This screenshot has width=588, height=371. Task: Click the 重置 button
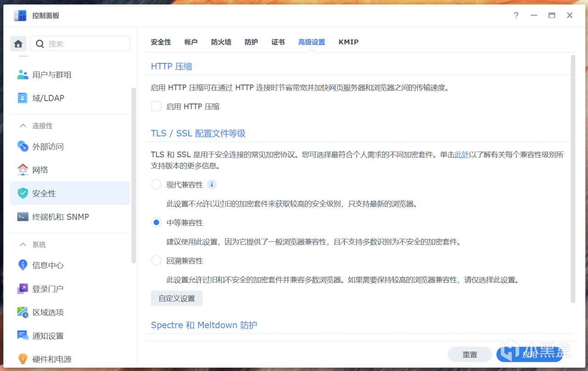[x=470, y=354]
